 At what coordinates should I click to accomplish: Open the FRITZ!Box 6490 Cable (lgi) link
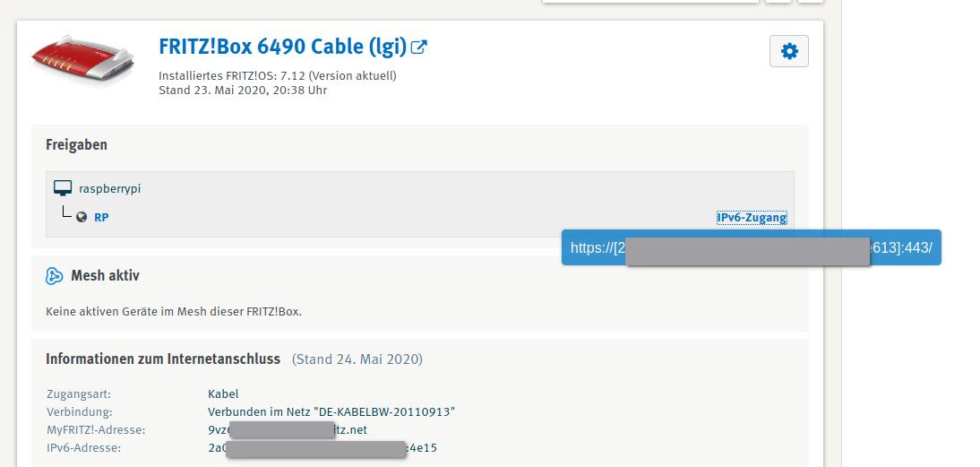[x=282, y=47]
